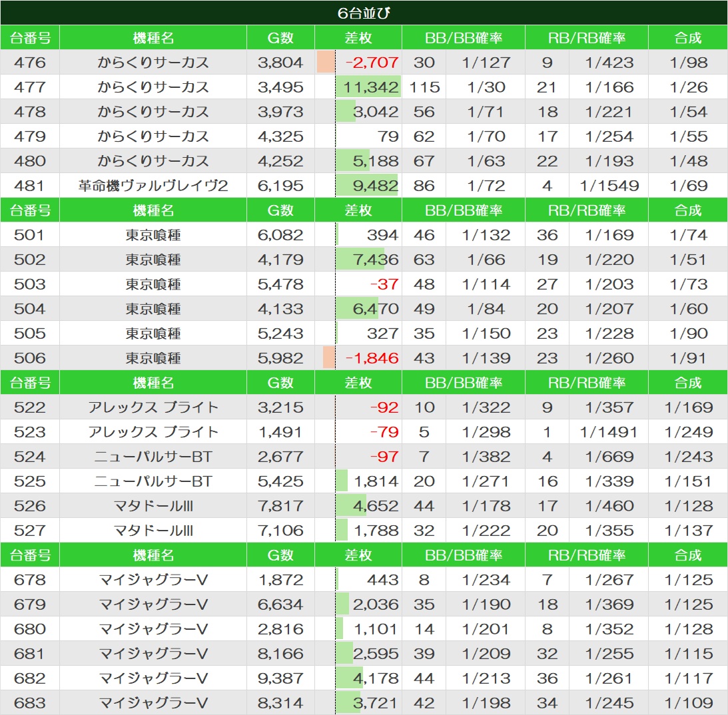Image resolution: width=728 pixels, height=715 pixels.
Task: Click BB rate 1/234
Action: coord(486,579)
